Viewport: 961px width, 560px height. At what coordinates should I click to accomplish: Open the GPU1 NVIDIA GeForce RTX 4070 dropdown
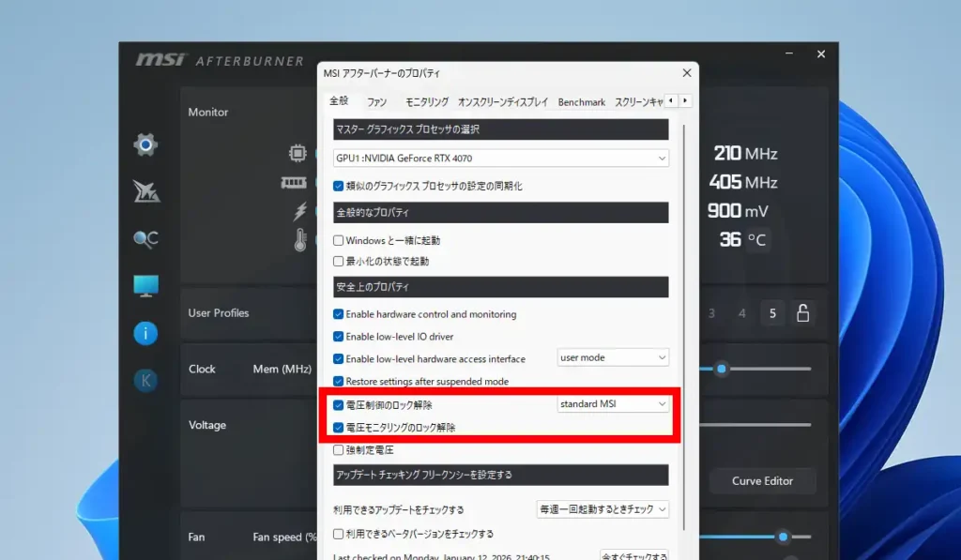499,159
